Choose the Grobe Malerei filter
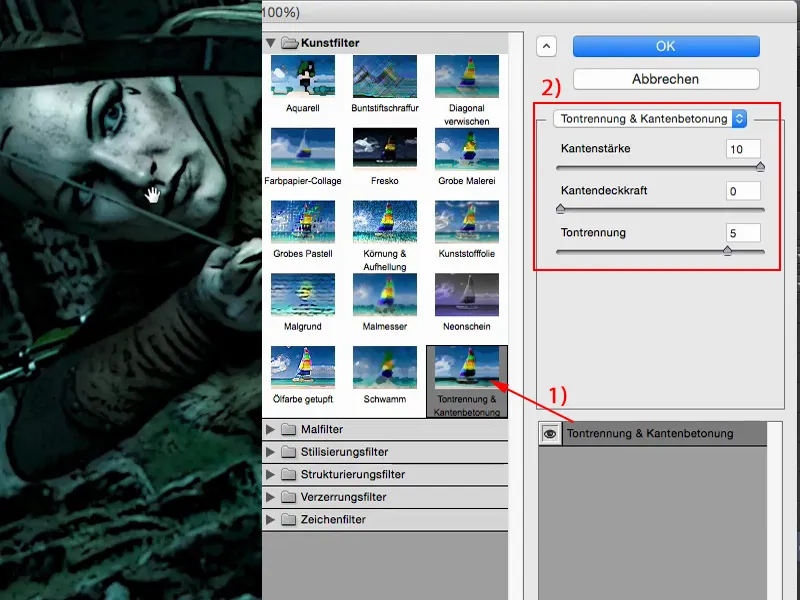Screen dimensions: 800x600 tap(466, 149)
